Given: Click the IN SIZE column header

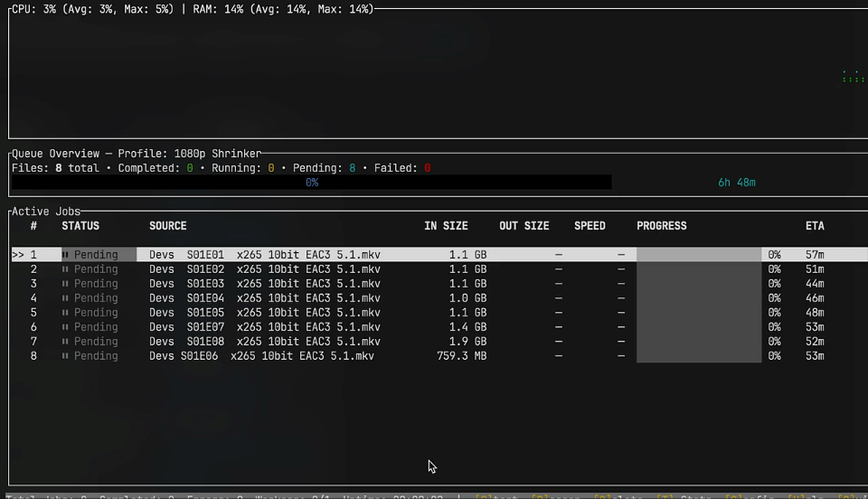Looking at the screenshot, I should pos(446,226).
